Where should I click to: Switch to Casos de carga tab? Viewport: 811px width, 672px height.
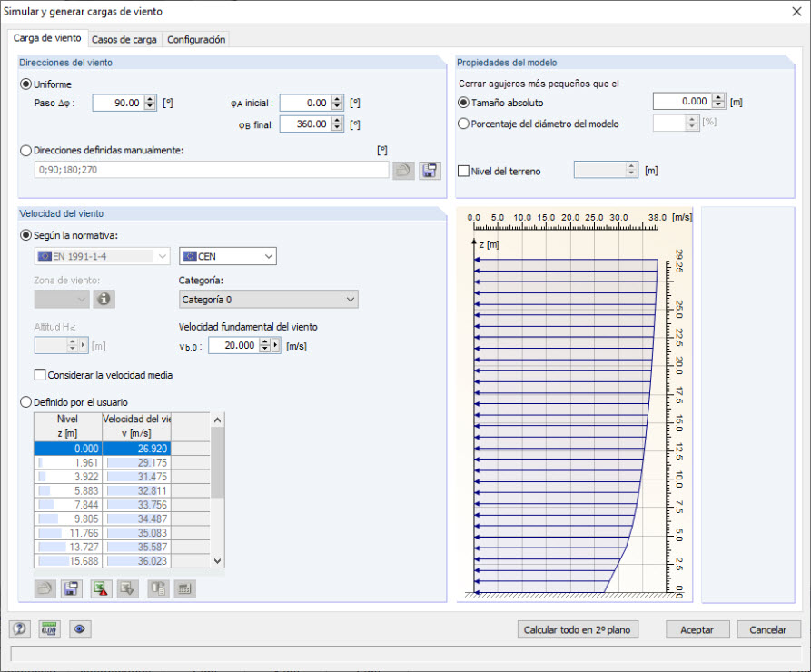point(124,39)
